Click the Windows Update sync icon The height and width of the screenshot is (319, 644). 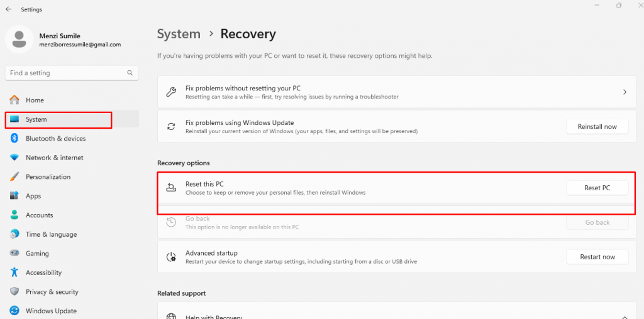[x=14, y=311]
